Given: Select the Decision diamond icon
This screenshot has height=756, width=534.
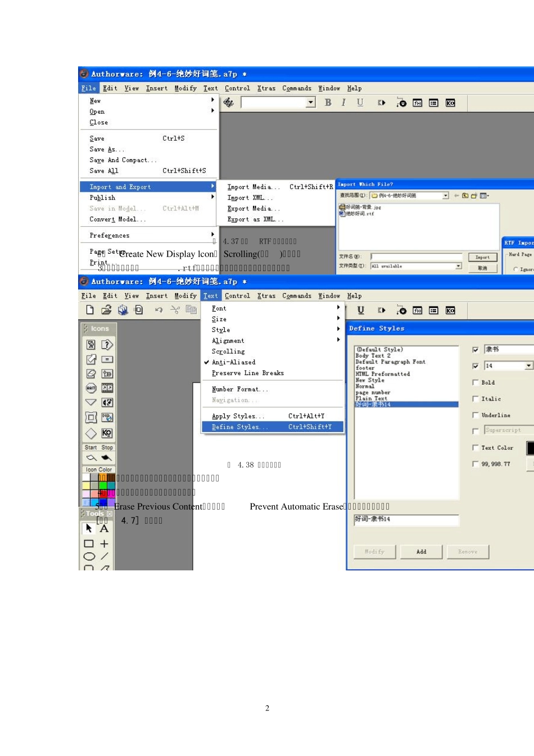Looking at the screenshot, I should (x=90, y=433).
